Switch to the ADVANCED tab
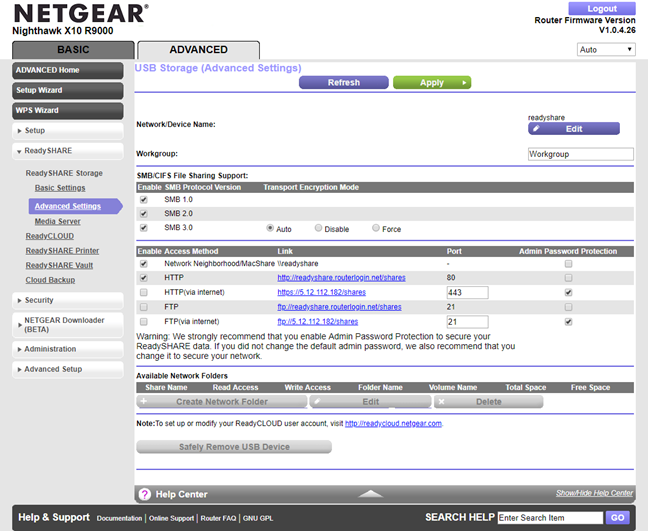Viewport: 648px width, 531px height. [198, 50]
